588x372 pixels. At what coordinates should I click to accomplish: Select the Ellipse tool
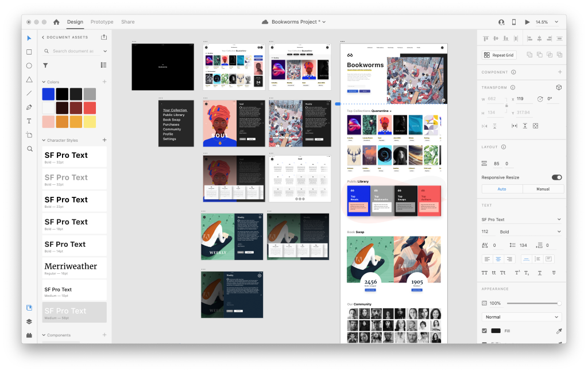[29, 65]
